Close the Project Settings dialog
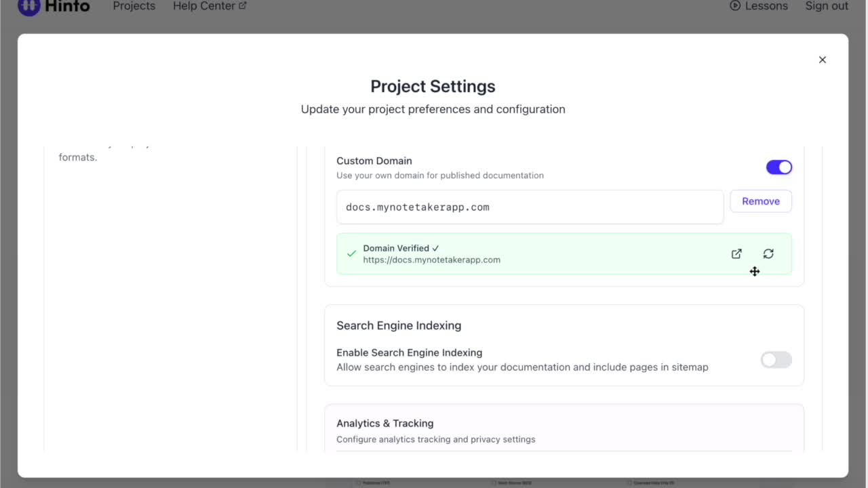This screenshot has width=868, height=488. [822, 60]
